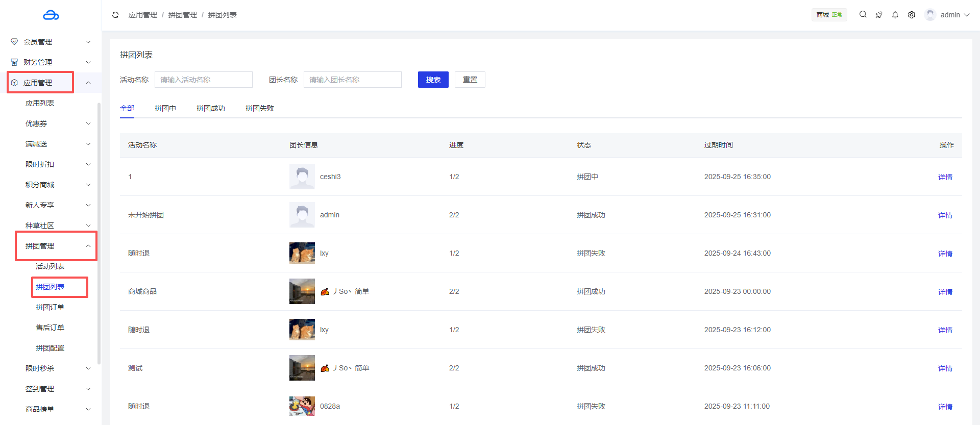Click the 重置 button

click(x=470, y=80)
